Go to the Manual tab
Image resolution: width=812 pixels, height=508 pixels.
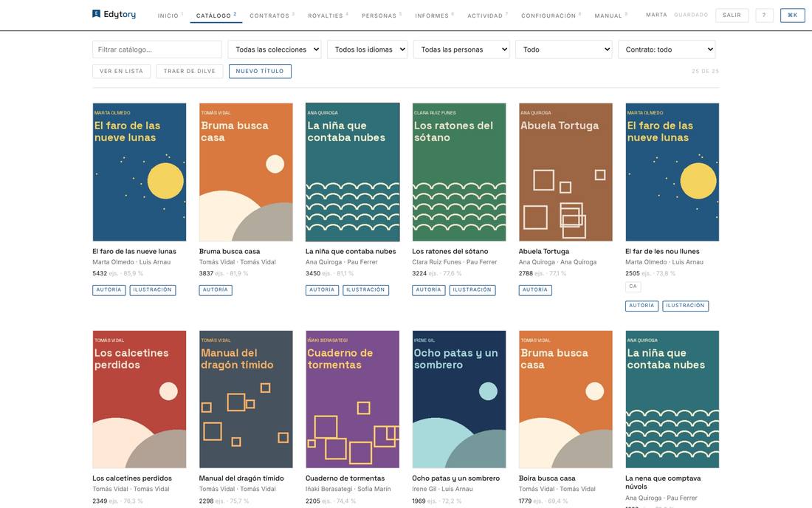(x=610, y=16)
